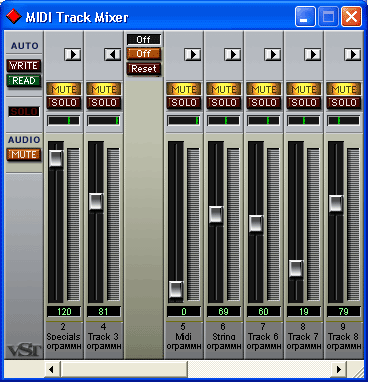The image size is (368, 382).
Task: Expand Track 8 channel arrow button
Action: tap(352, 54)
